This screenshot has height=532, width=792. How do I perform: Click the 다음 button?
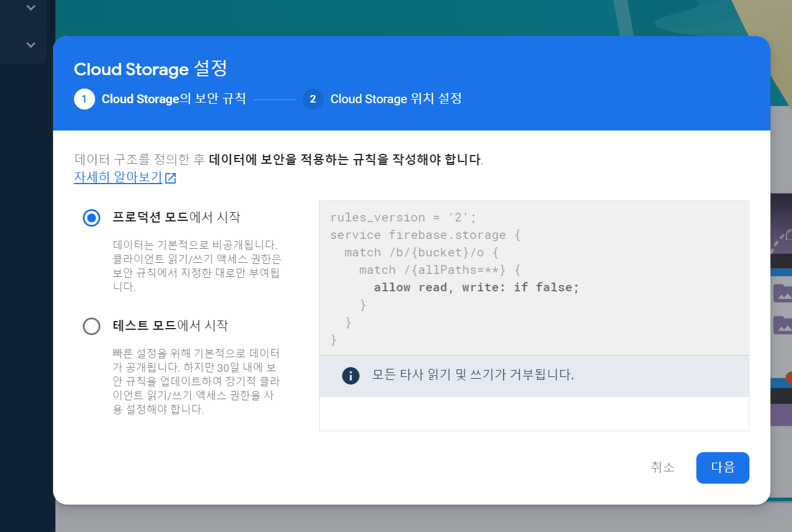723,468
